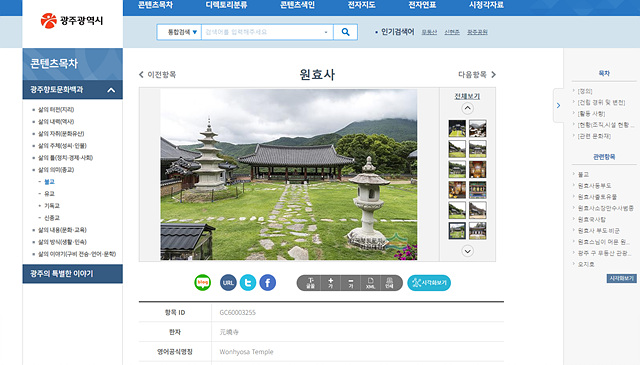Open 삶의 내용(문화·교육) in sidebar
Screen dimensions: 640x365
pyautogui.click(x=62, y=230)
